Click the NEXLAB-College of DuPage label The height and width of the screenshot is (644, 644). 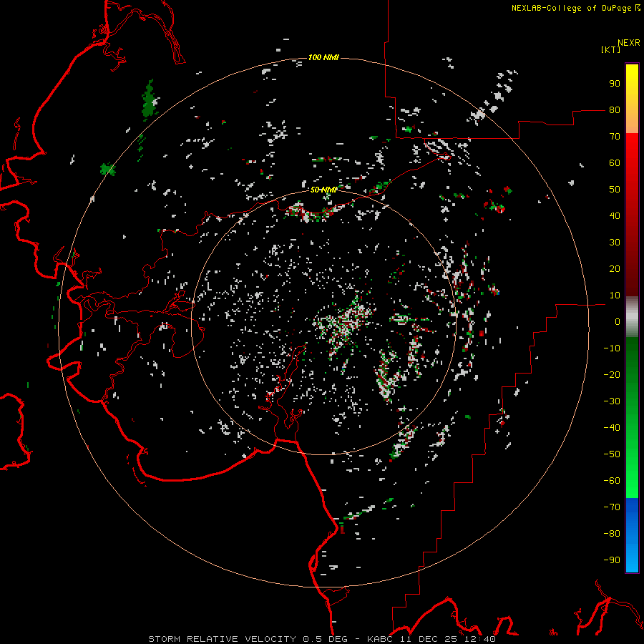tap(571, 8)
